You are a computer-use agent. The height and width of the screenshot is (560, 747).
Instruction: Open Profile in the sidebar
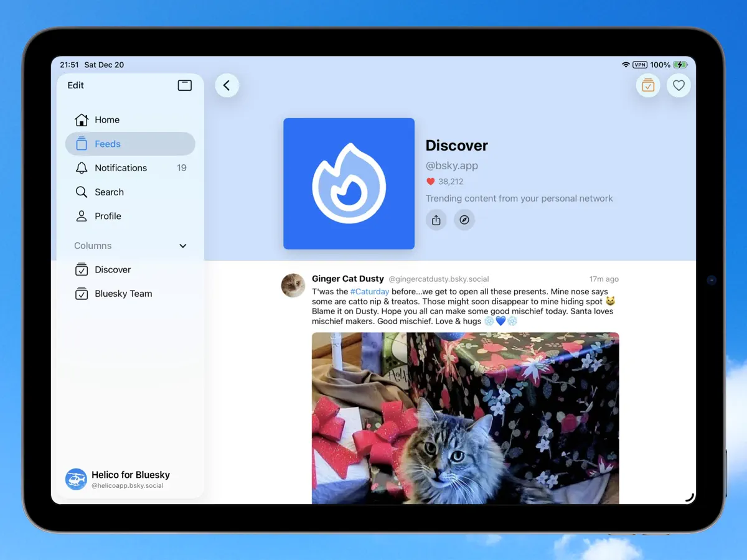tap(130, 216)
